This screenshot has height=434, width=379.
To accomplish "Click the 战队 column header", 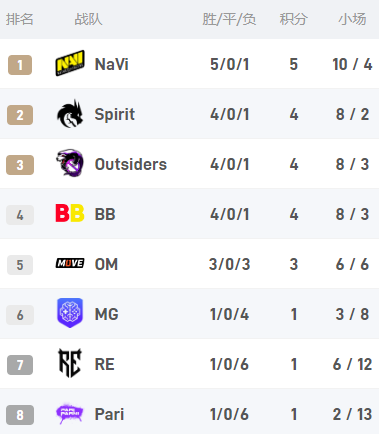I will (88, 19).
